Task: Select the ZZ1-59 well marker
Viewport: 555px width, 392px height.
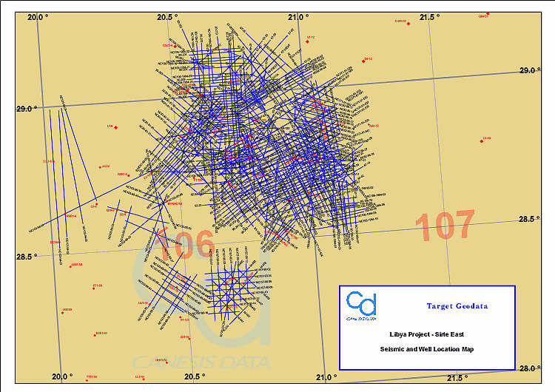Action: [189, 339]
